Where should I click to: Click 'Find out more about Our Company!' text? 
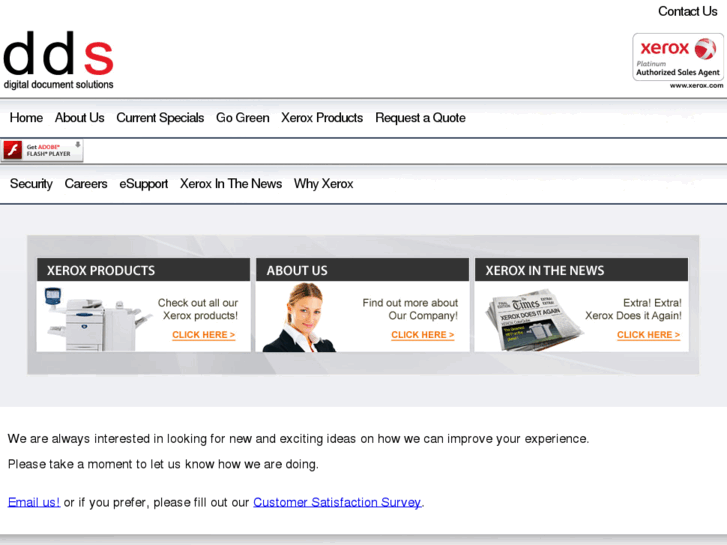410,309
